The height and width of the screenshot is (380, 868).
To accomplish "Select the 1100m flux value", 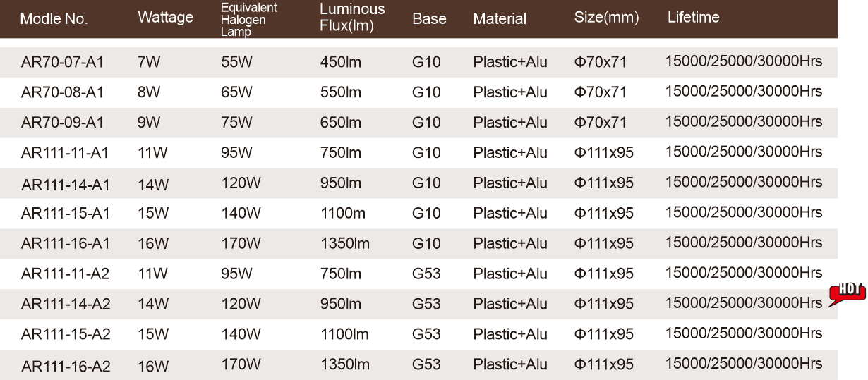I will click(342, 213).
